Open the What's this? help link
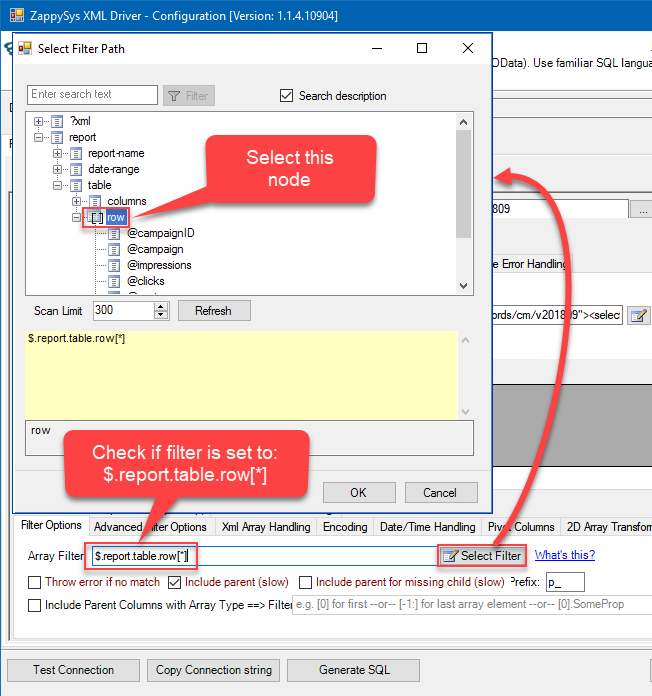 (564, 555)
